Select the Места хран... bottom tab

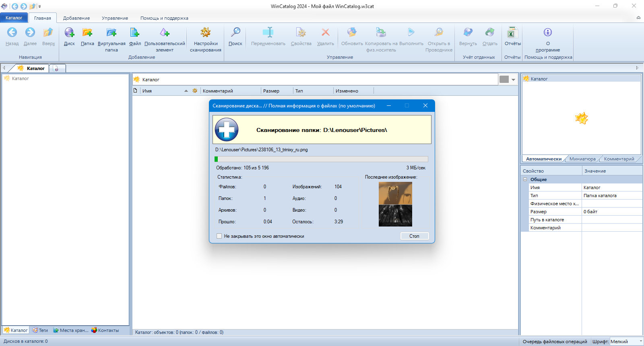(x=71, y=330)
